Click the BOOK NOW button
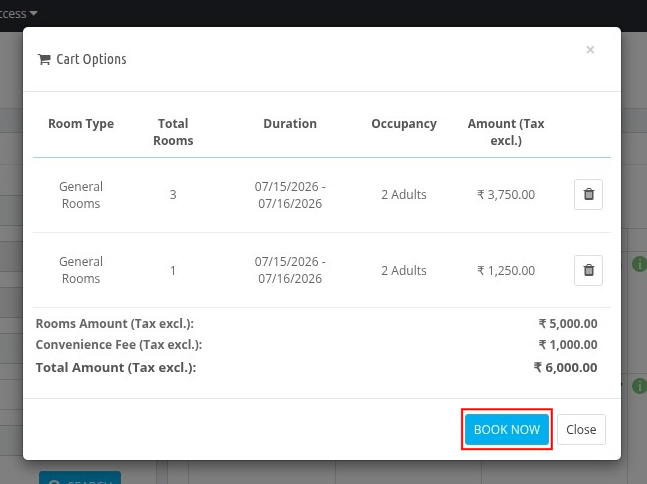 point(507,430)
